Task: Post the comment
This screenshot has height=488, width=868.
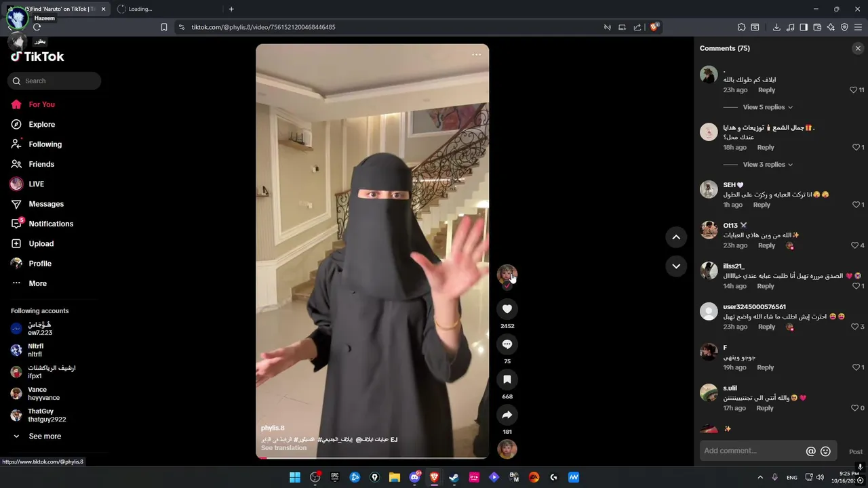Action: [x=856, y=452]
